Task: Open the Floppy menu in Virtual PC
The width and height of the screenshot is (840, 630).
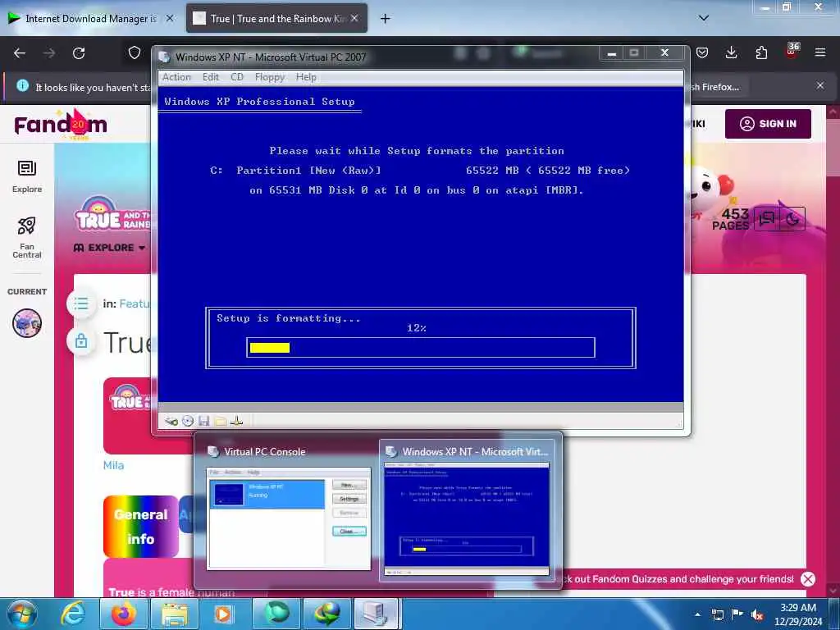Action: tap(269, 77)
